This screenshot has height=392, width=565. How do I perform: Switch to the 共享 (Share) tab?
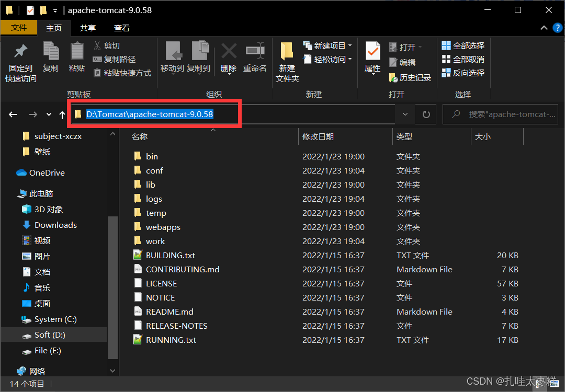click(87, 28)
